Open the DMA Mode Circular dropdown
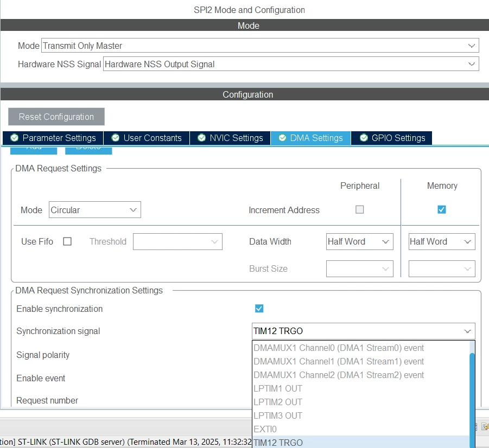Viewport: 489px width, 448px height. coord(95,210)
